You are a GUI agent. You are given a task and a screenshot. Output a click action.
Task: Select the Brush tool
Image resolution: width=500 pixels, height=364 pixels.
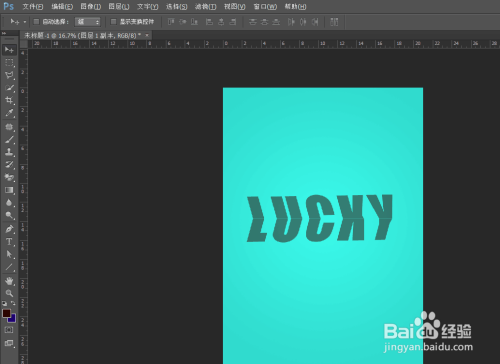click(x=9, y=140)
